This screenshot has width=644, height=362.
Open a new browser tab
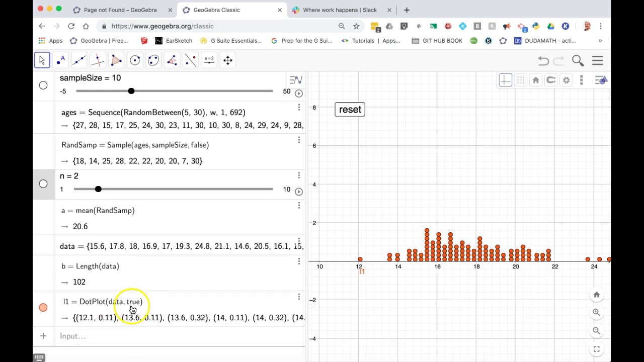point(407,10)
